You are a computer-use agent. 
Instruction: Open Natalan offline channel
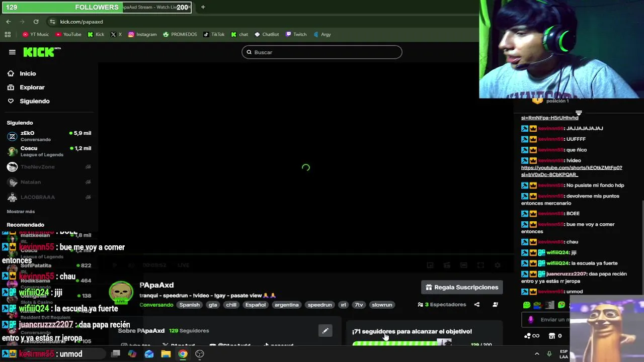[49, 182]
